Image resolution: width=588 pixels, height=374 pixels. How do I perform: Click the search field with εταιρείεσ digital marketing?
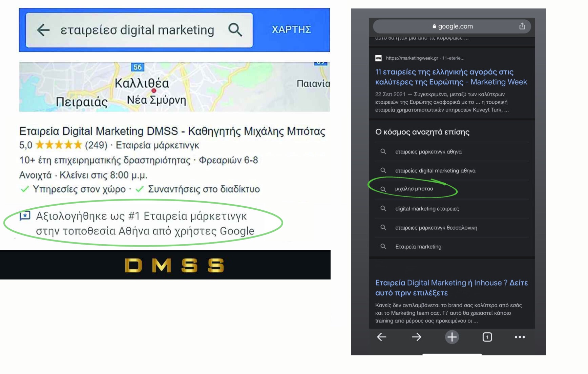pyautogui.click(x=139, y=30)
